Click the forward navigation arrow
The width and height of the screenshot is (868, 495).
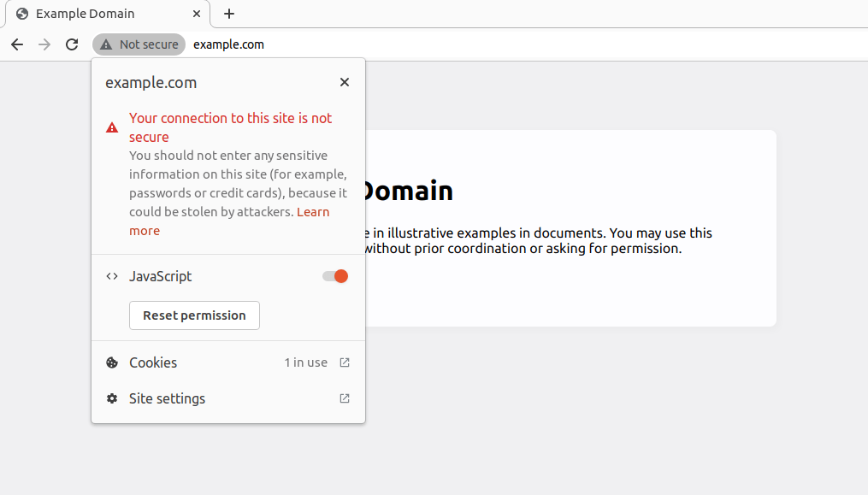coord(44,44)
